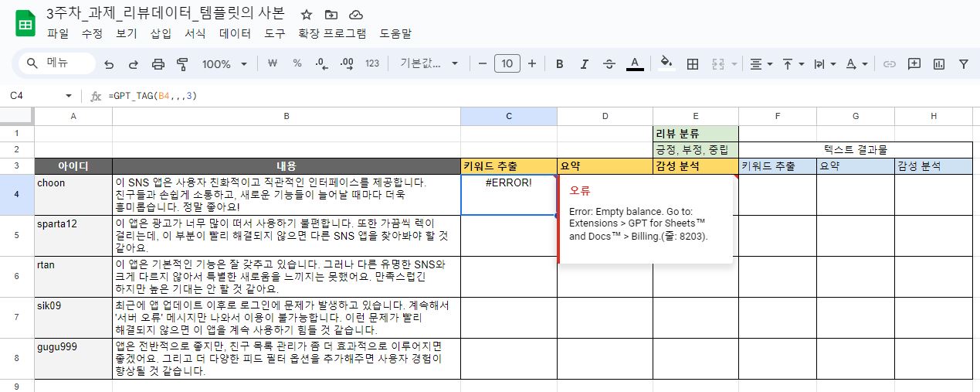This screenshot has height=392, width=980.
Task: Create a filter
Action: 964,64
